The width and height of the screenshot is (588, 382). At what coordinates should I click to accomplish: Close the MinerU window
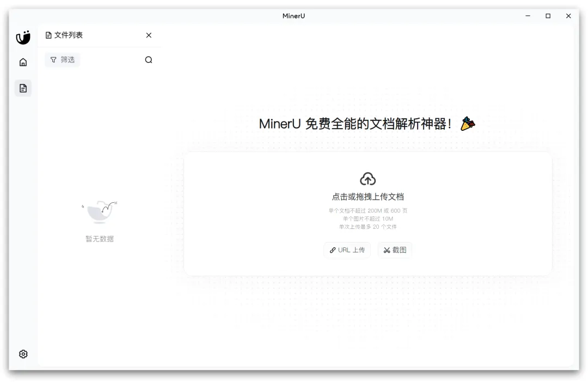(568, 16)
